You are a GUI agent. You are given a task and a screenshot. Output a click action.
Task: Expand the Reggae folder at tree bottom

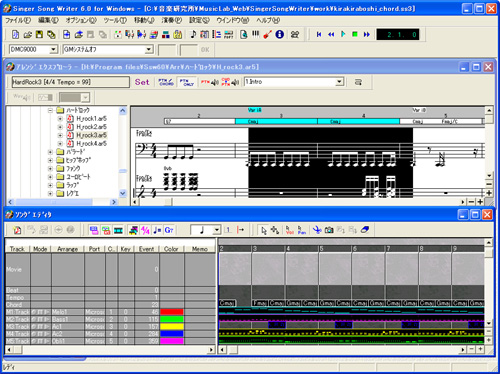point(50,193)
